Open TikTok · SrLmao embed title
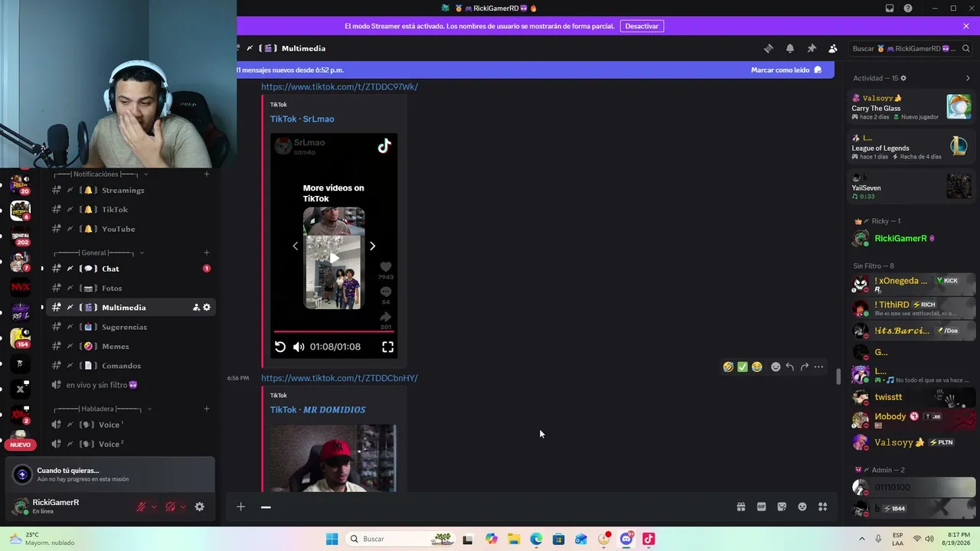This screenshot has width=980, height=551. pos(302,119)
